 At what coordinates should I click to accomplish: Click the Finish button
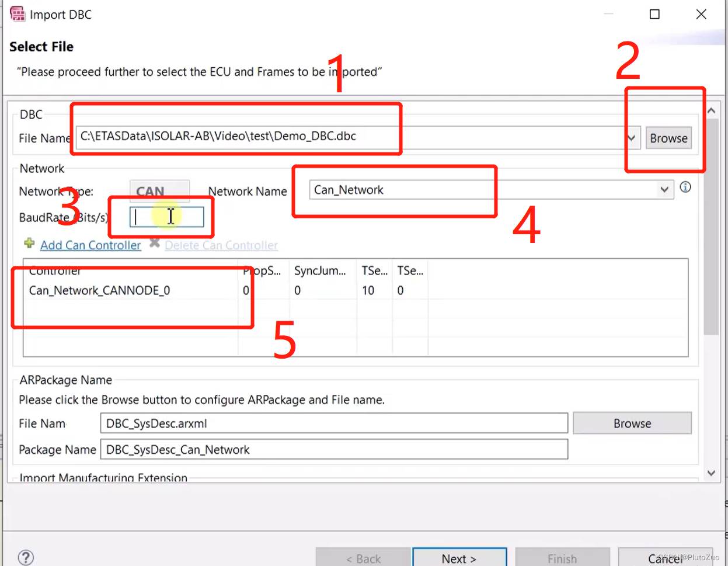pyautogui.click(x=562, y=558)
